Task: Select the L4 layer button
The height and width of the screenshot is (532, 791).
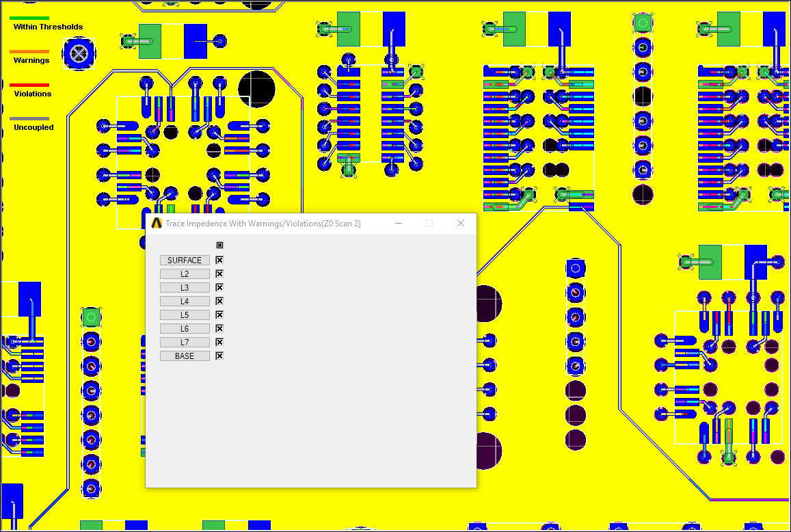Action: click(x=185, y=301)
